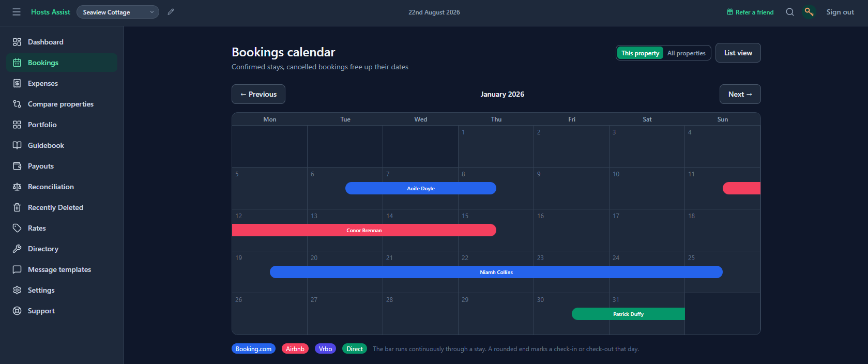Viewport: 868px width, 364px height.
Task: Click the Guidebook book icon
Action: [17, 145]
